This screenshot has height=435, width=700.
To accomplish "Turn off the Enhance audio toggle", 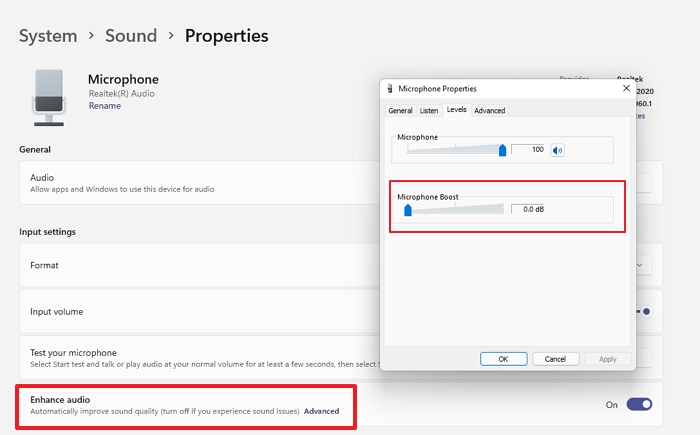I will click(x=639, y=404).
